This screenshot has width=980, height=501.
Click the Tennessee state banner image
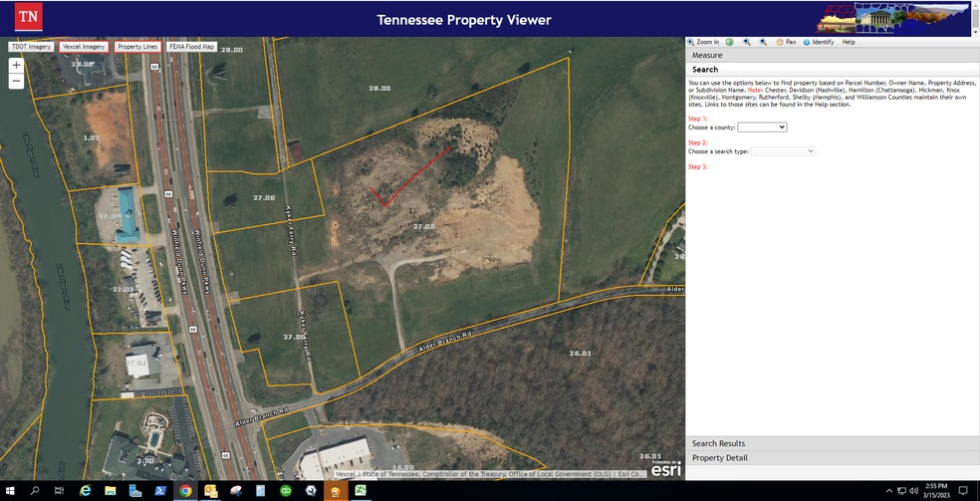893,18
